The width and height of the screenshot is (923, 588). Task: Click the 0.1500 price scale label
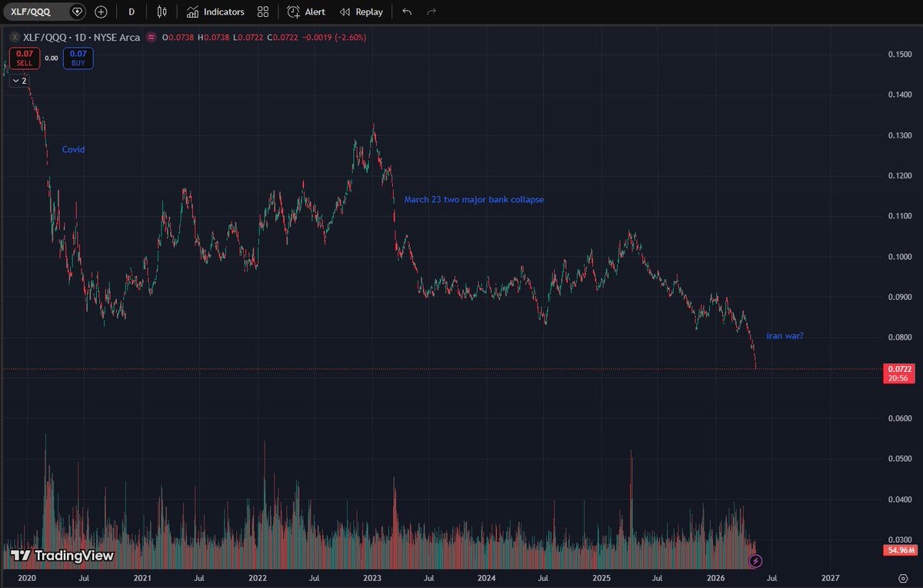(x=899, y=55)
